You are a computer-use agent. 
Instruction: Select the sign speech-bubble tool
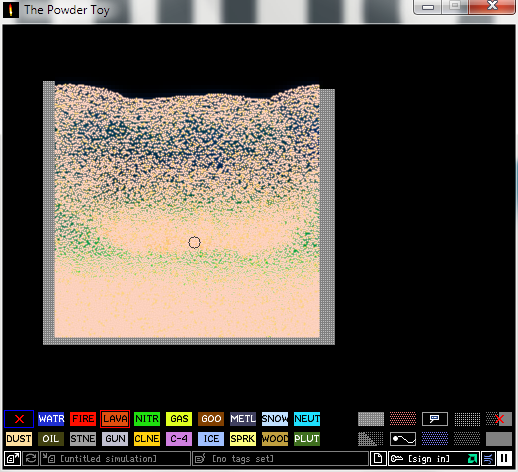coord(435,419)
